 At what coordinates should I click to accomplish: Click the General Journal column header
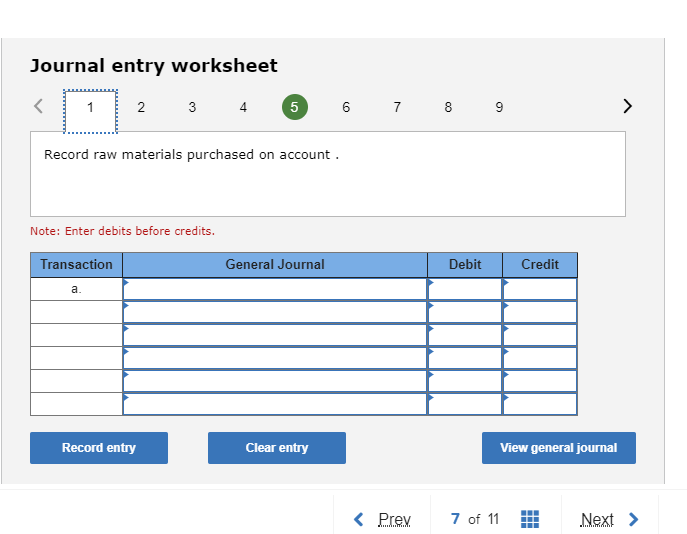tap(275, 265)
